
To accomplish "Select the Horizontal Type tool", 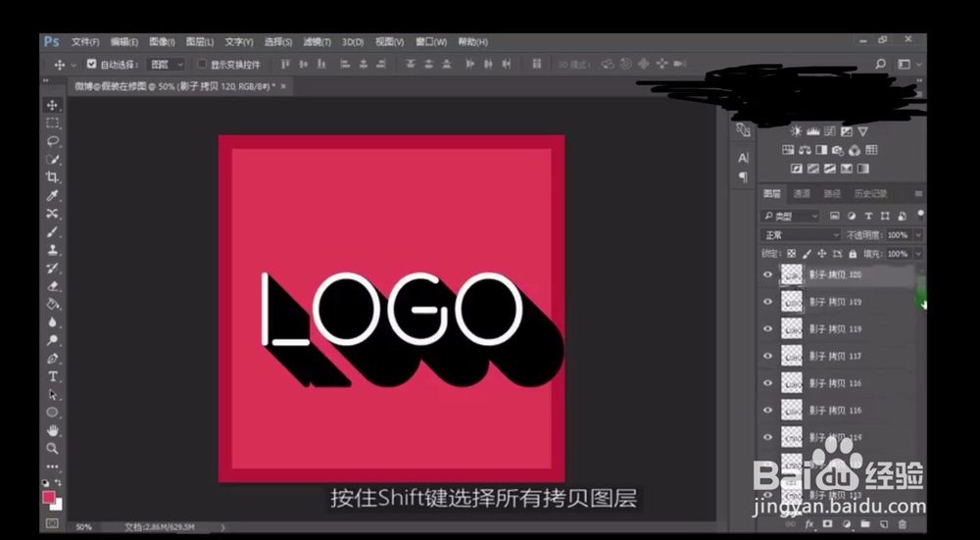I will [x=53, y=376].
